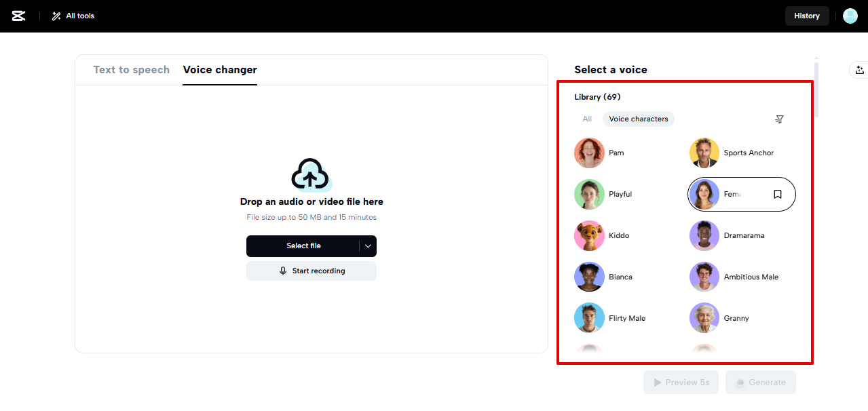Open the AI voices panel on the right edge
The height and width of the screenshot is (411, 868).
pyautogui.click(x=859, y=70)
